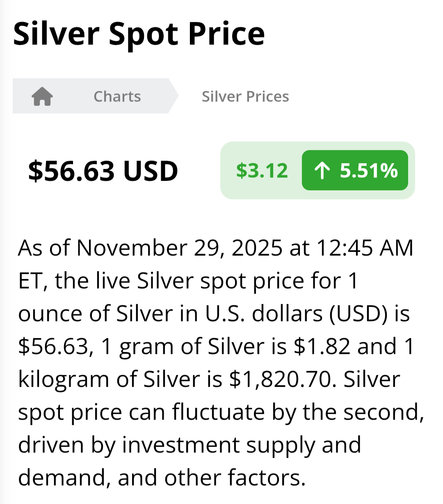Click the up arrow in green badge
The image size is (443, 504).
point(322,170)
